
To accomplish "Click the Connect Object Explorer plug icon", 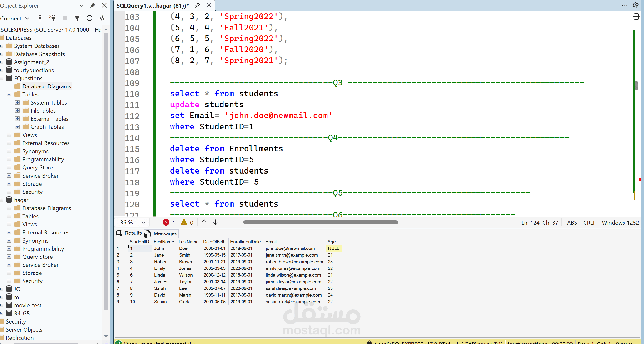I will [40, 18].
